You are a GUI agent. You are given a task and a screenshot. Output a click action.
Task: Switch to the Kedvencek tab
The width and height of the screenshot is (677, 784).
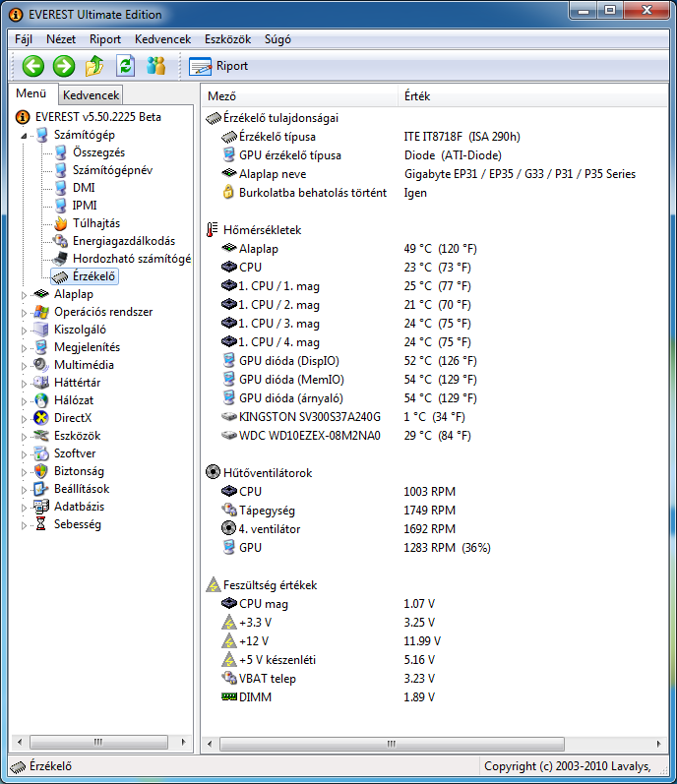91,95
